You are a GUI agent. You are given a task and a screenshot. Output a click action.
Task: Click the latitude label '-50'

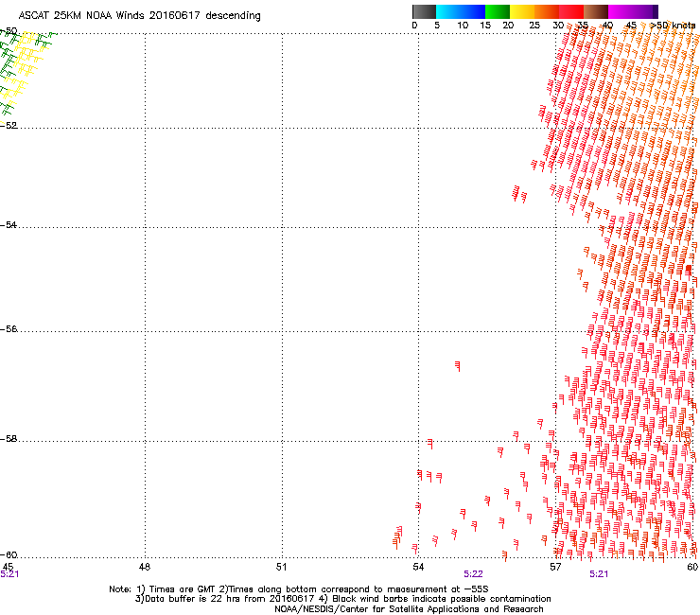point(9,31)
